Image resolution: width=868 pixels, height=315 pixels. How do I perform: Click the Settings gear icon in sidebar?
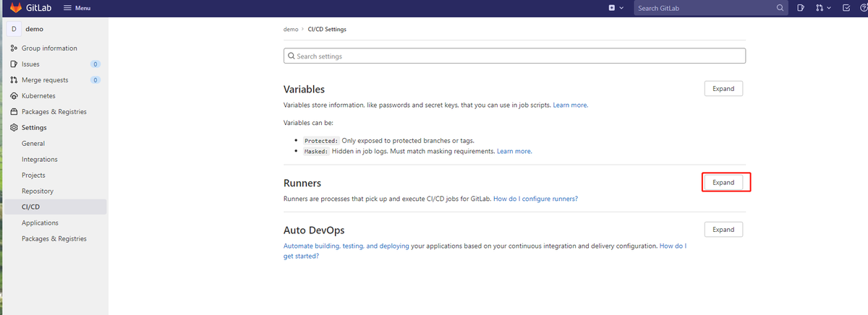coord(14,128)
